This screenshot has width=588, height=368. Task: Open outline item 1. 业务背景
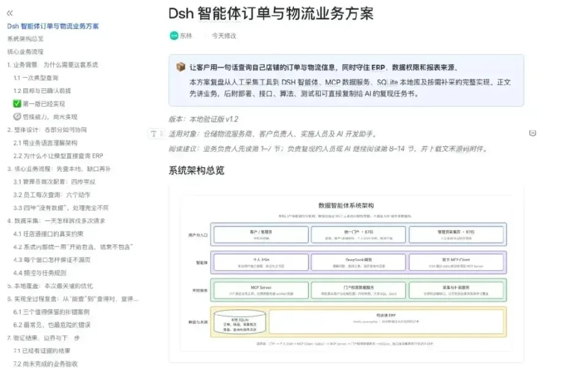(x=53, y=65)
